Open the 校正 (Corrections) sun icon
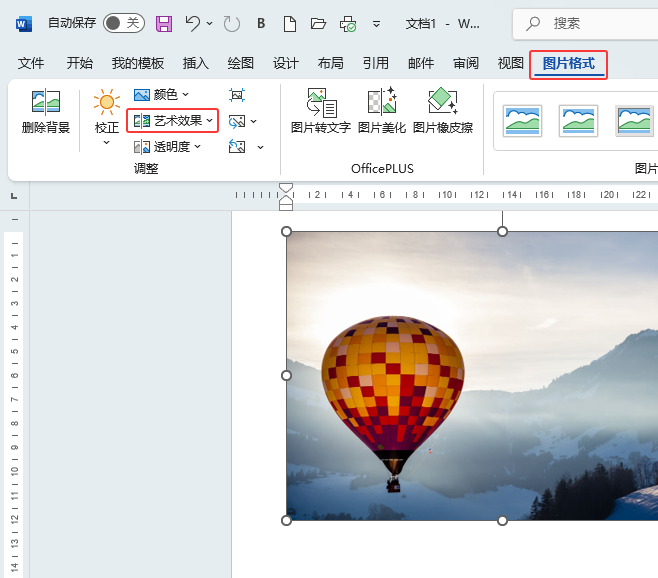The image size is (658, 578). pyautogui.click(x=107, y=102)
